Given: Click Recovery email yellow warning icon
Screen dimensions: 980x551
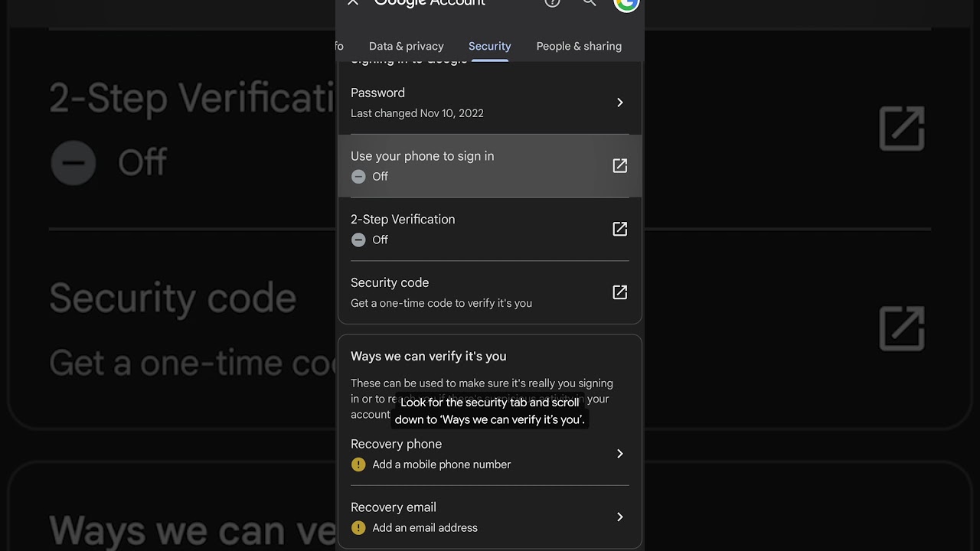Looking at the screenshot, I should (x=358, y=528).
